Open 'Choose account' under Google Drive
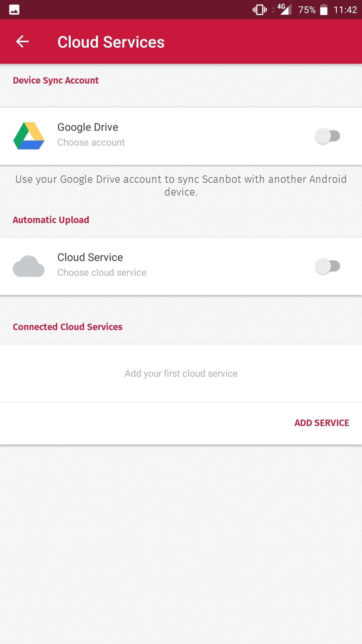 coord(91,143)
